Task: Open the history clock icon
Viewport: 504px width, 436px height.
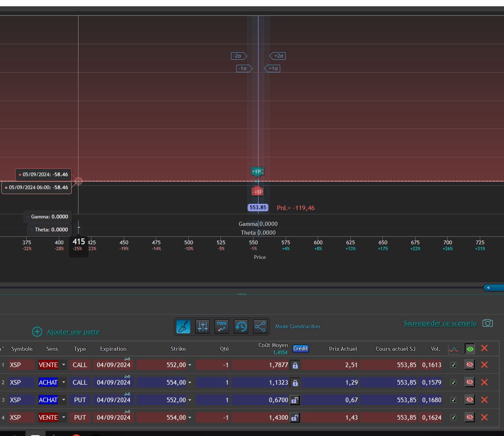Action: pos(241,327)
